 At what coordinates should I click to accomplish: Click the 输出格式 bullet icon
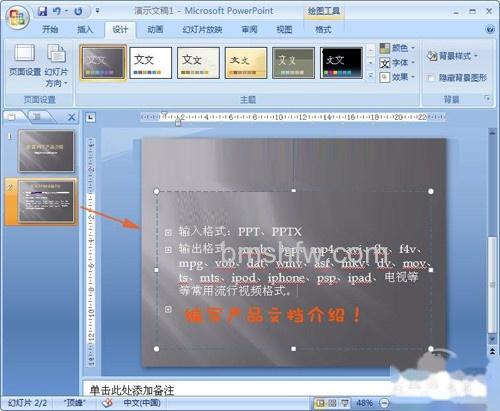[x=168, y=250]
